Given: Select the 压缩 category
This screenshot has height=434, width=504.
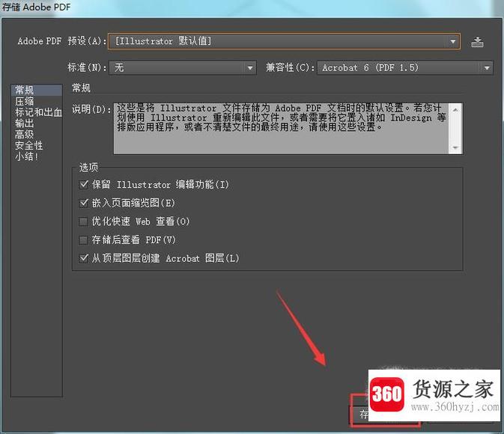Looking at the screenshot, I should coord(37,102).
